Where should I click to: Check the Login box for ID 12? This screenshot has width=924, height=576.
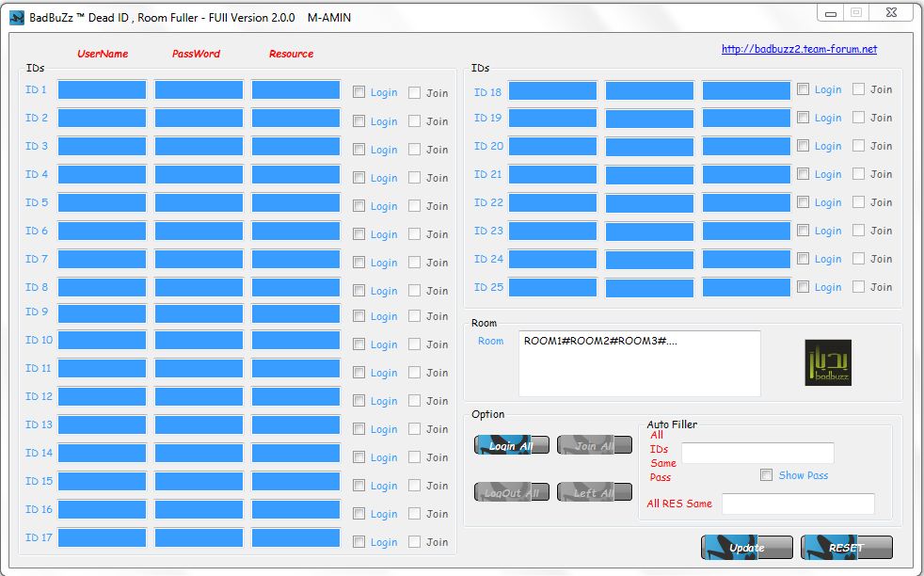[x=358, y=401]
